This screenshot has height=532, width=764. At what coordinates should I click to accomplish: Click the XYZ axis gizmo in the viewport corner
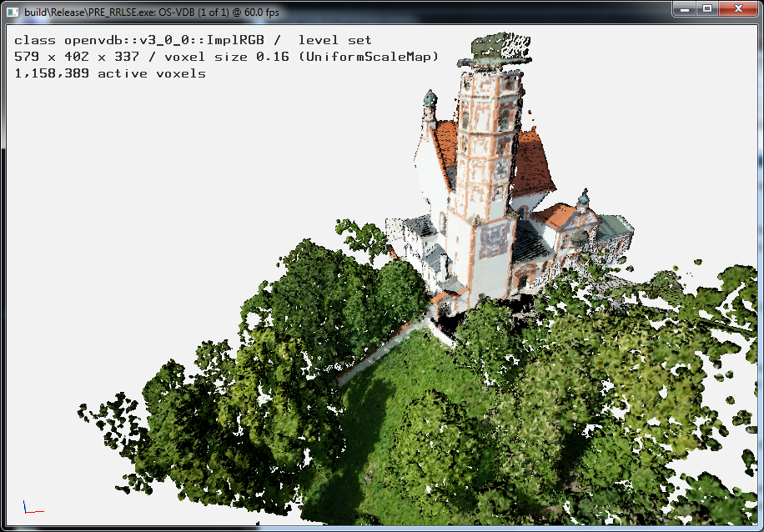(33, 507)
